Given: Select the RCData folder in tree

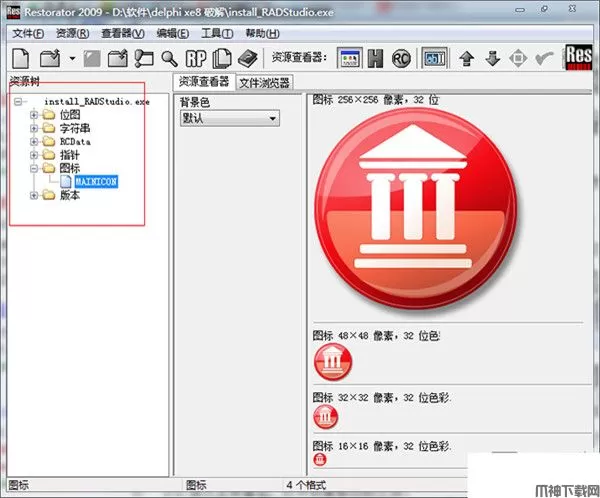Looking at the screenshot, I should (81, 141).
